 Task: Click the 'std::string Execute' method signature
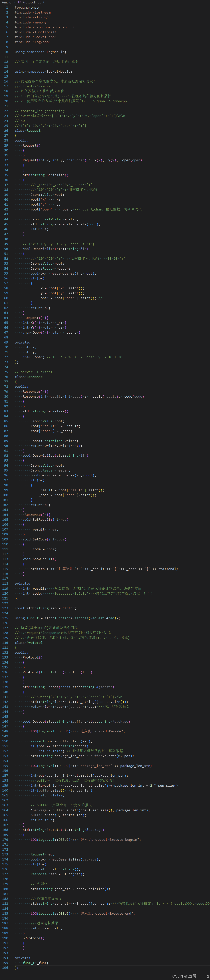[x=63, y=830]
